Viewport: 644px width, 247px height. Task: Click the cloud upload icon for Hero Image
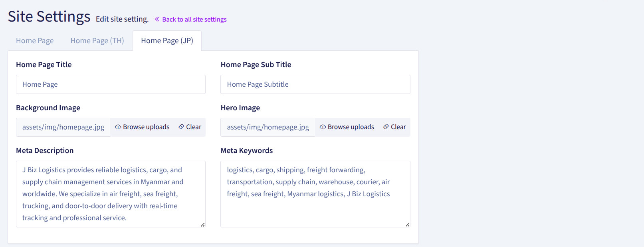[x=323, y=127]
